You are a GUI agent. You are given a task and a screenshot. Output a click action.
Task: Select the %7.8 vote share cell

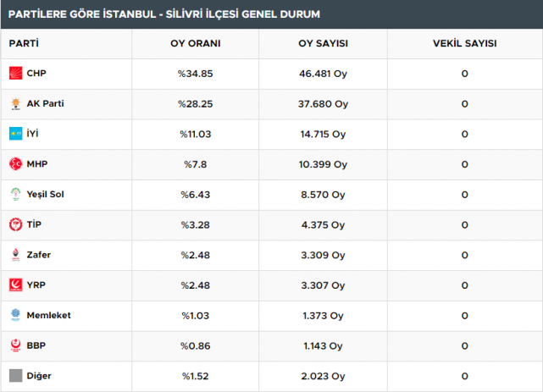[196, 164]
